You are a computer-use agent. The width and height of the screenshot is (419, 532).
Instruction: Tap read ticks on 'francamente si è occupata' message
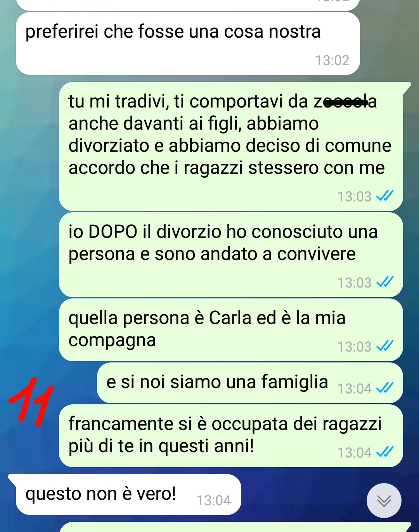[385, 452]
